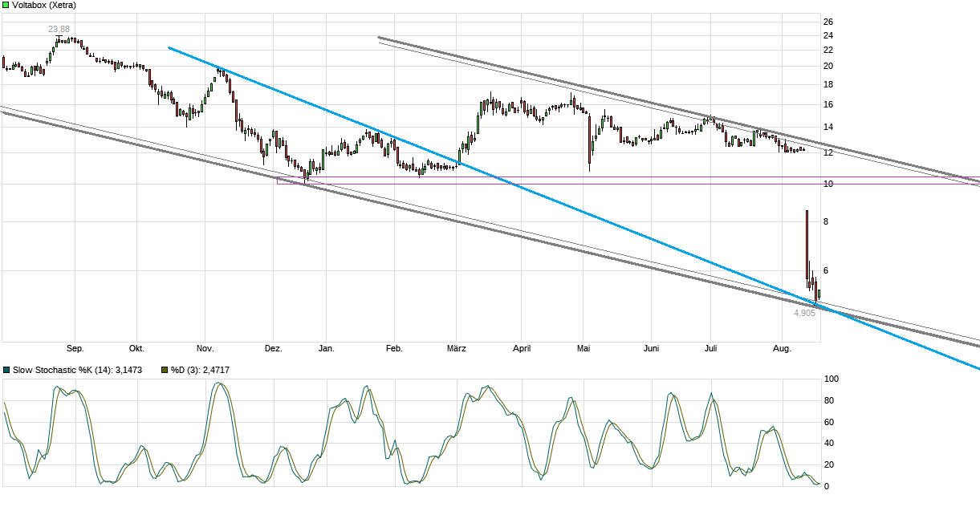Click the Aug. month label
Screen dimensions: 980x511
(782, 348)
